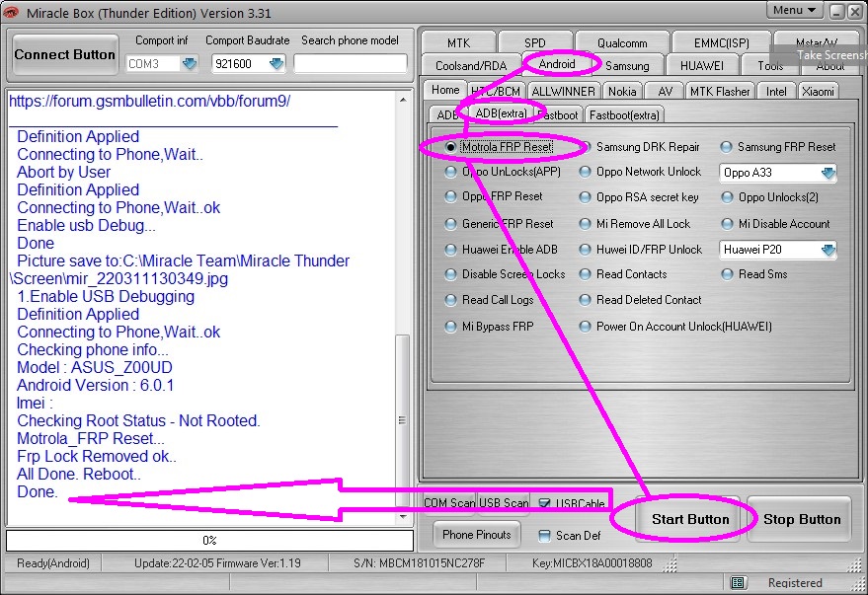Select Read Sms radio button

pos(727,274)
